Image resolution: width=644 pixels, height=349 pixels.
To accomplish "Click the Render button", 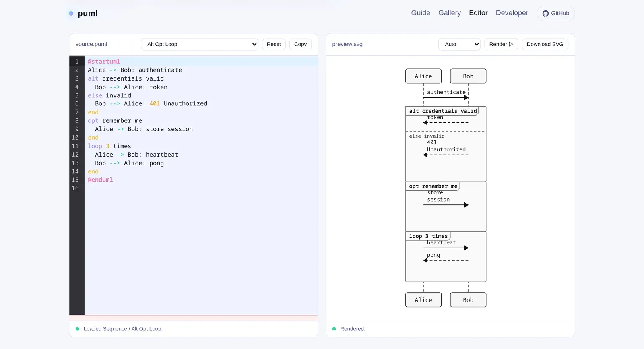I will pyautogui.click(x=501, y=44).
